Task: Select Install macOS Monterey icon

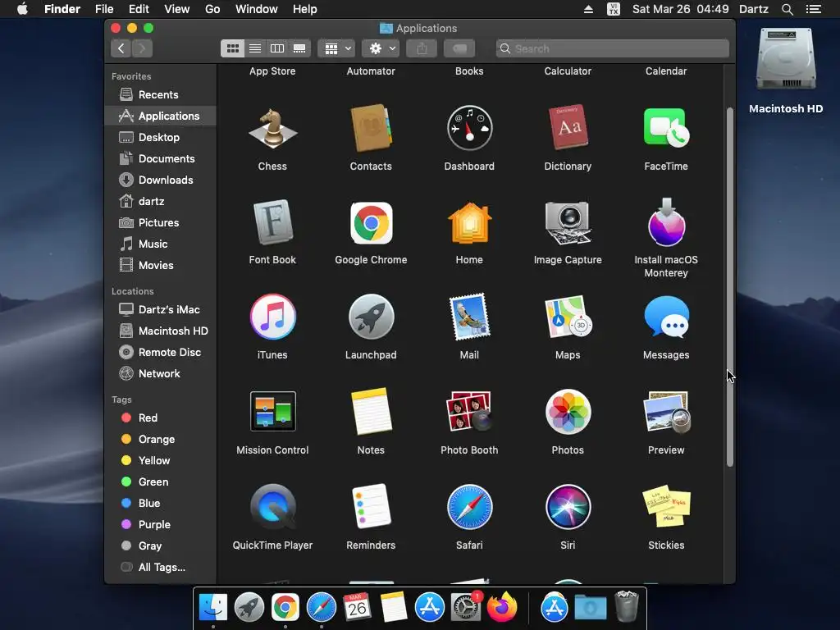Action: click(x=666, y=222)
